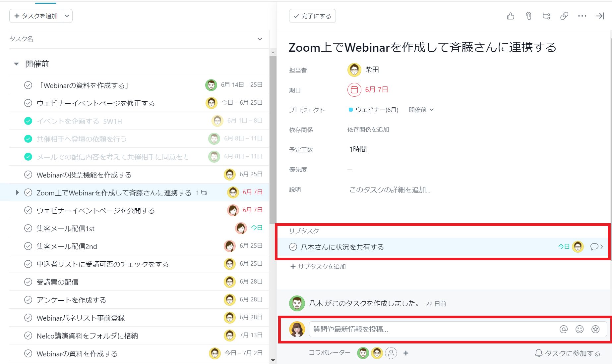Open emoji picker in comment box
This screenshot has width=612, height=364.
tap(580, 329)
